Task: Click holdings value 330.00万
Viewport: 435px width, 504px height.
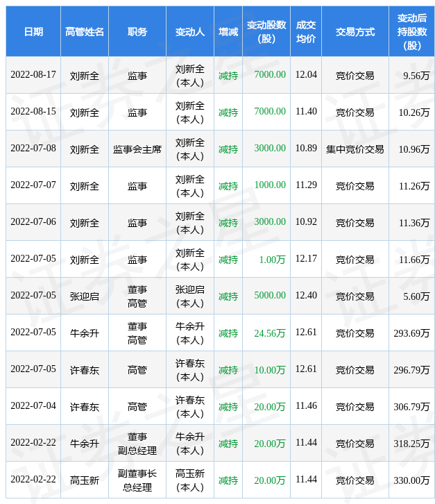Action: click(x=411, y=480)
